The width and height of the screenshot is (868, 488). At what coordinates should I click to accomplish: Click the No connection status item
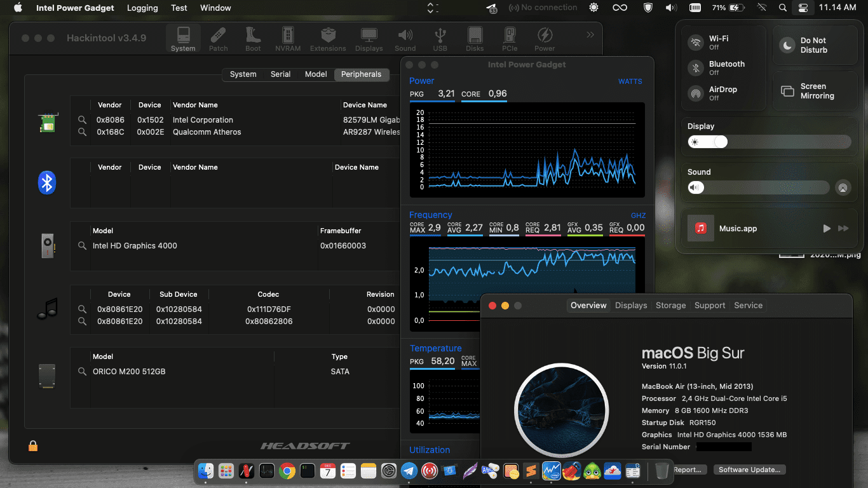[543, 8]
